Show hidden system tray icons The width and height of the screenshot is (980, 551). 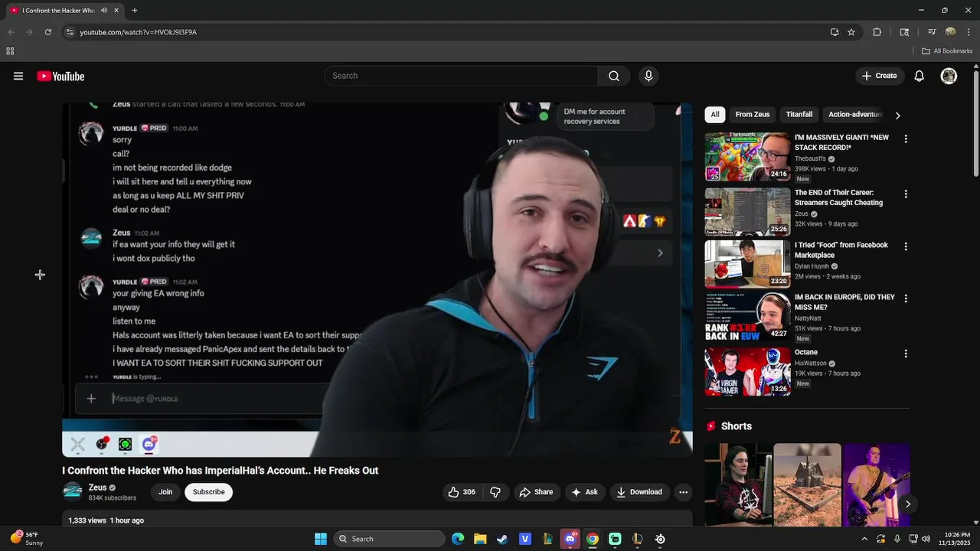[x=864, y=539]
